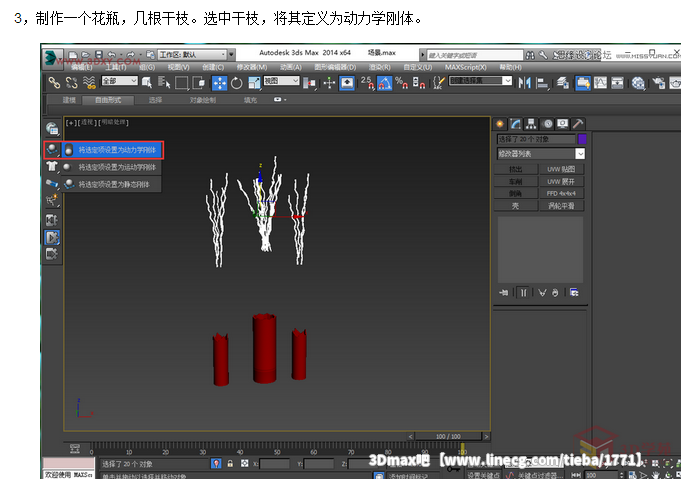Select the Move tool icon
This screenshot has height=479, width=681.
pyautogui.click(x=219, y=83)
